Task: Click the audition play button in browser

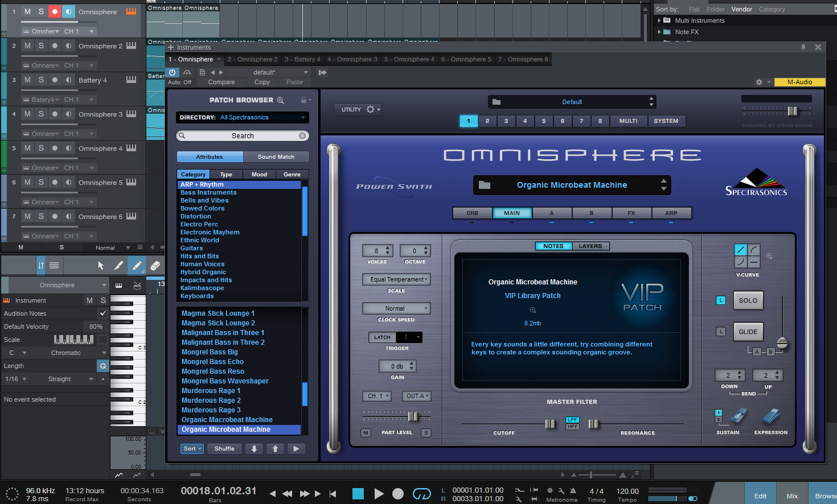Action: [x=296, y=449]
